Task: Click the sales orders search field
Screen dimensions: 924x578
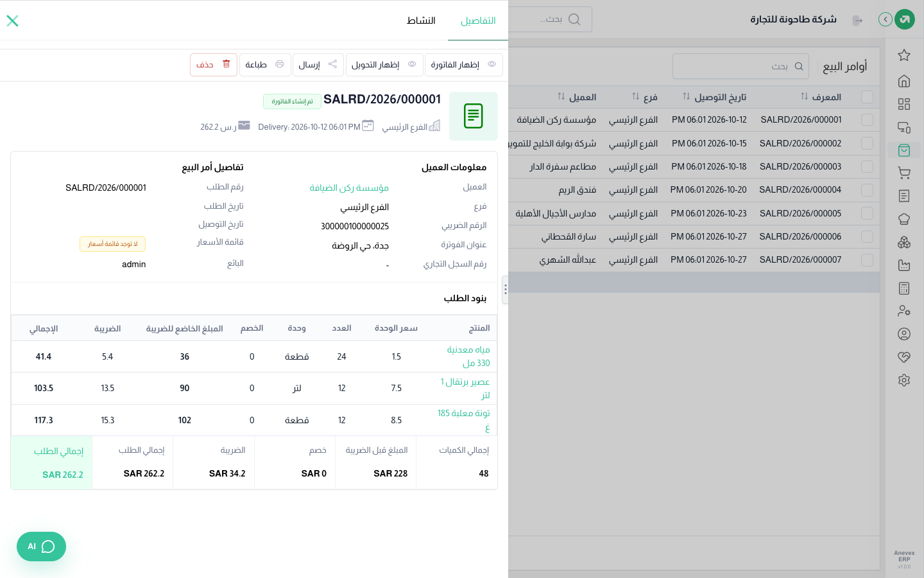Action: [x=740, y=66]
